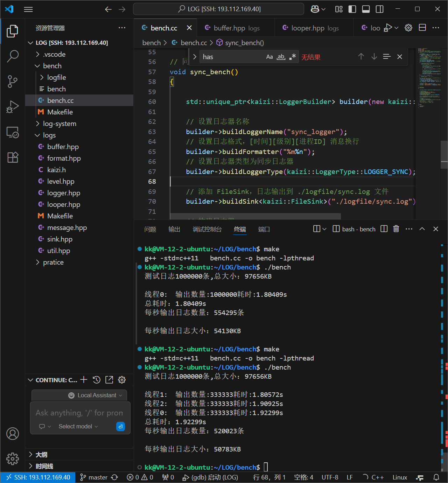Open the Search view in activity bar

tap(13, 56)
